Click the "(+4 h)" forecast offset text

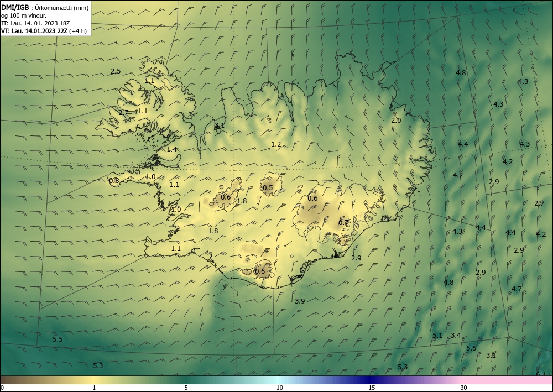coord(78,31)
